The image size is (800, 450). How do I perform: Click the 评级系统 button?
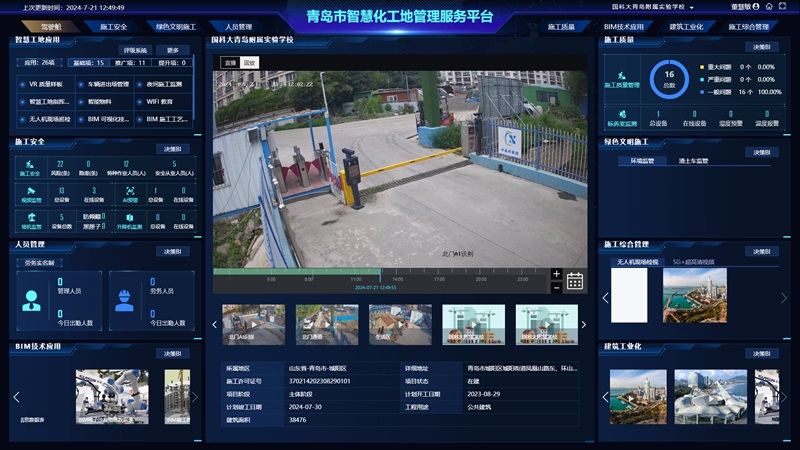click(133, 49)
